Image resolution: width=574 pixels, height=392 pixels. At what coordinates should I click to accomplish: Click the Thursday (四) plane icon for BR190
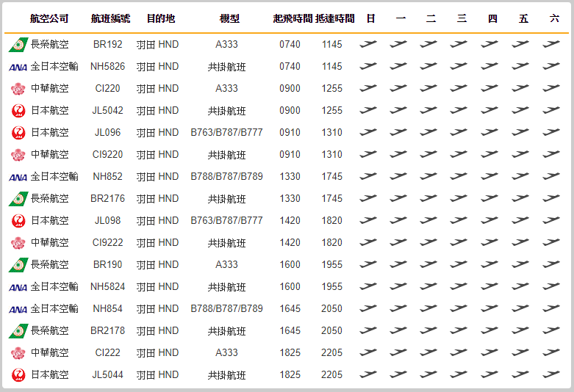pos(489,264)
